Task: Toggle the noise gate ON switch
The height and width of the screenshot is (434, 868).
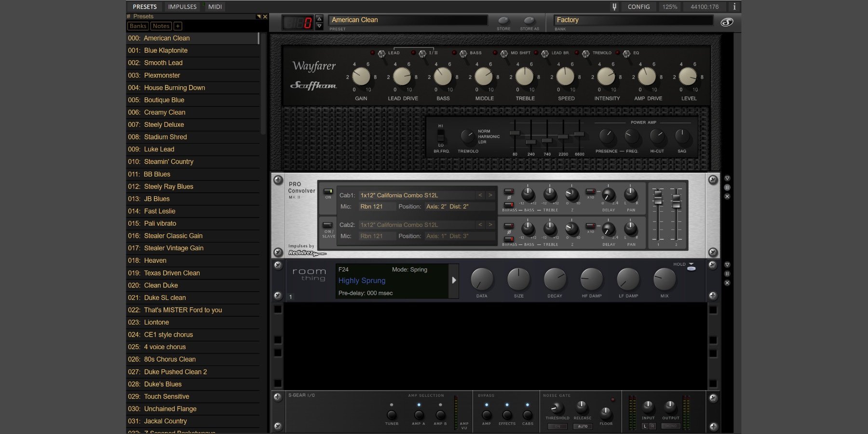Action: pos(557,426)
